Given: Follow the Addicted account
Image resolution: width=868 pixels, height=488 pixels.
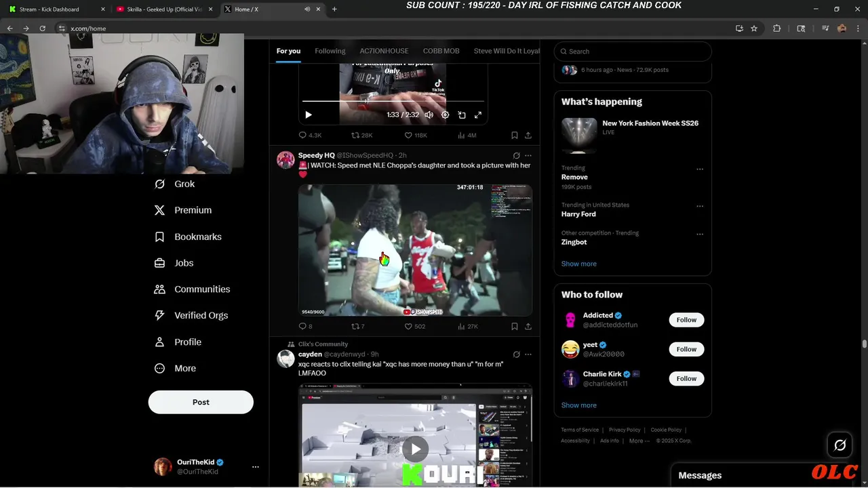Looking at the screenshot, I should coord(686,320).
